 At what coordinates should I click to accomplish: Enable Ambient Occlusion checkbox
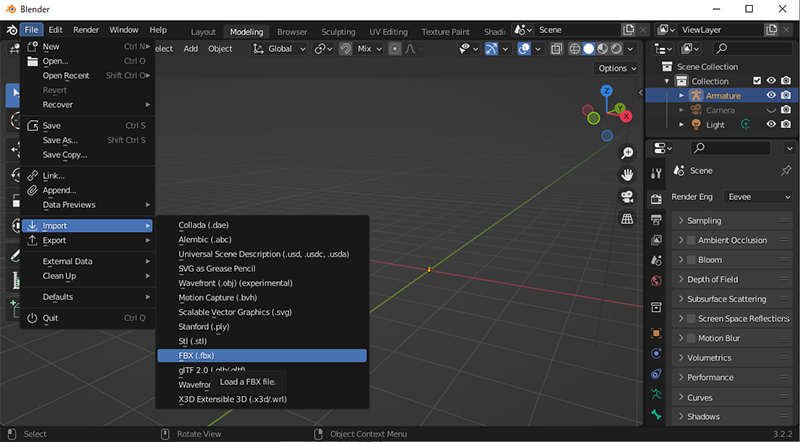click(x=690, y=240)
